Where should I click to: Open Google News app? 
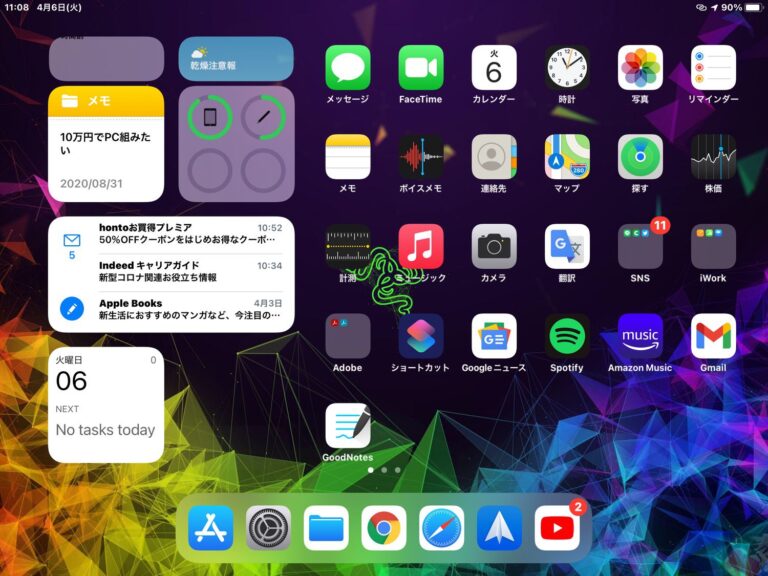tap(494, 336)
